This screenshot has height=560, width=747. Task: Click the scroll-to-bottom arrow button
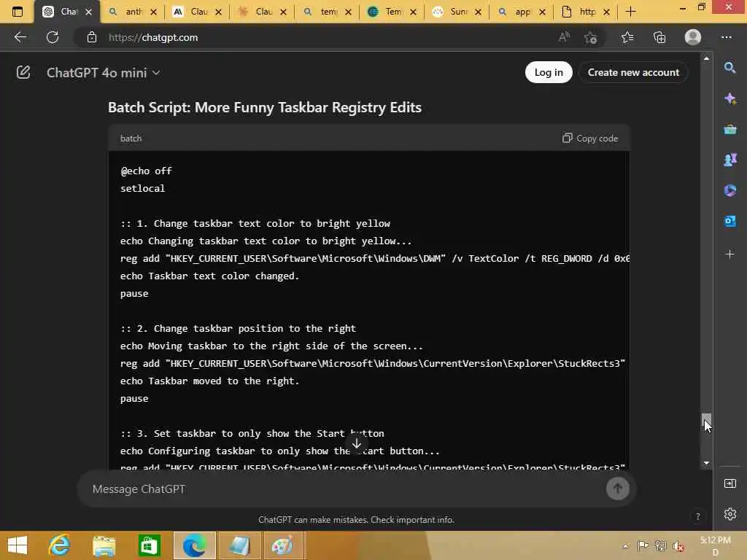click(356, 443)
